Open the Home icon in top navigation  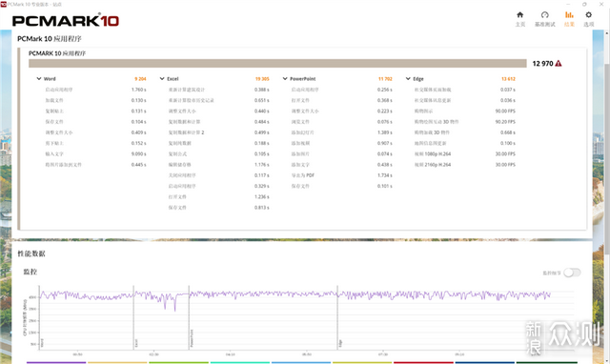520,15
